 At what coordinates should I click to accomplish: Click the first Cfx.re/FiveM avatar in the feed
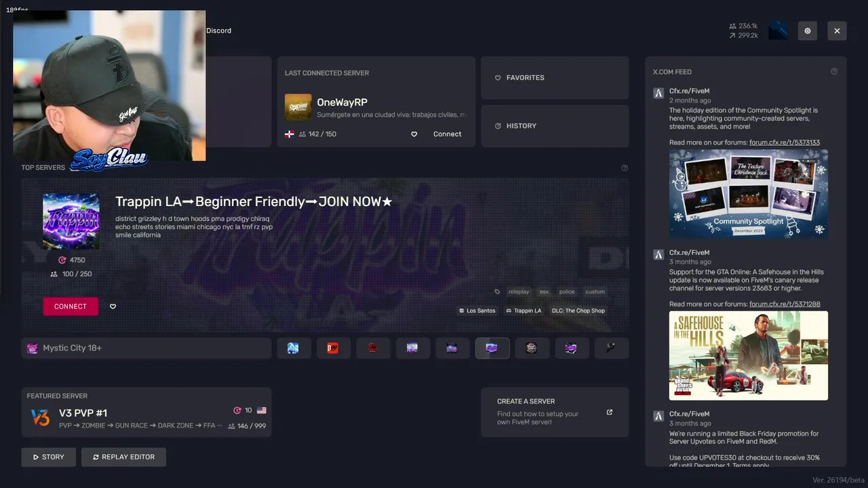point(658,94)
